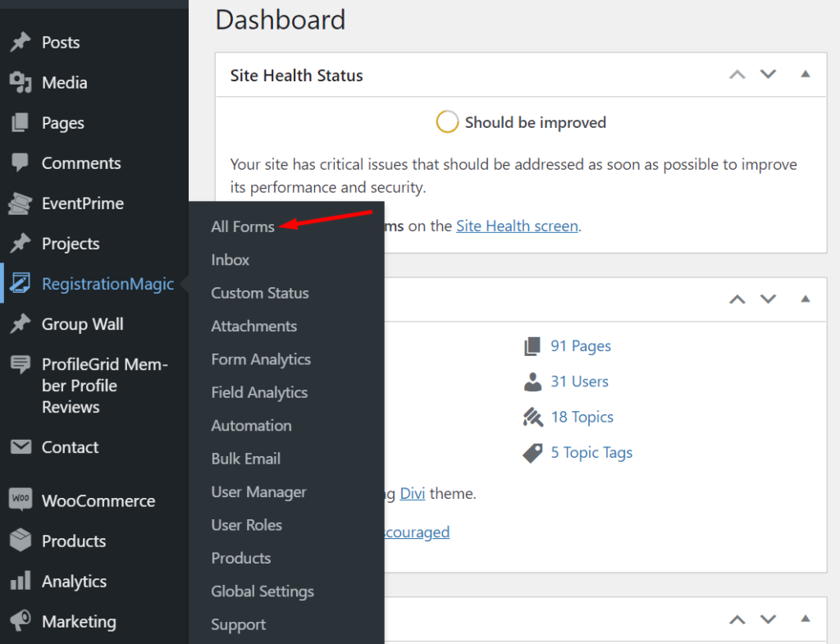Open Comments via the speech bubble icon

[21, 162]
